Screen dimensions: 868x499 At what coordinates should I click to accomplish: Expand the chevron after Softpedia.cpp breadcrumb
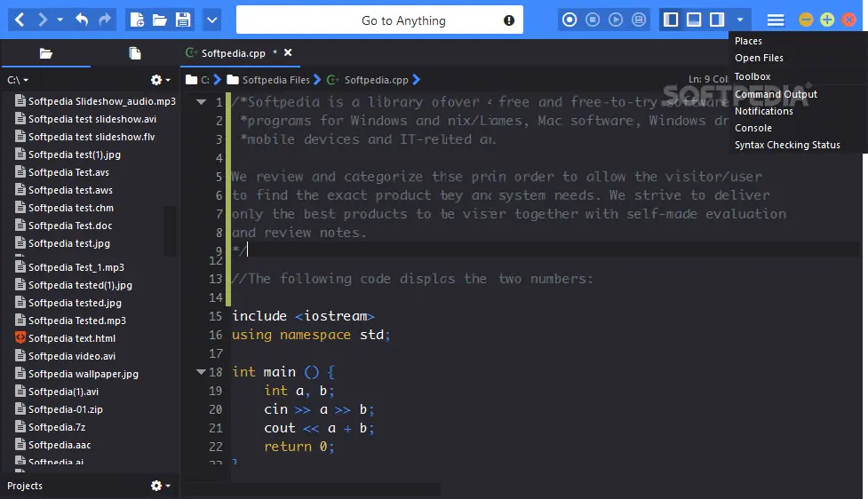click(417, 80)
